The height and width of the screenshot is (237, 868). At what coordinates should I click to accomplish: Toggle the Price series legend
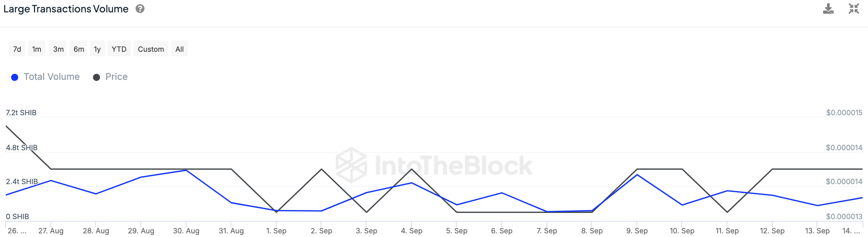(116, 77)
